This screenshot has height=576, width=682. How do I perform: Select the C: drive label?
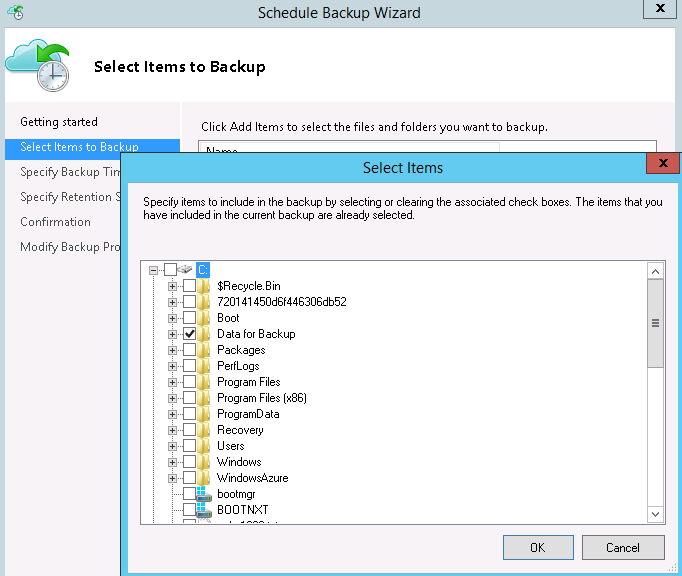click(203, 270)
